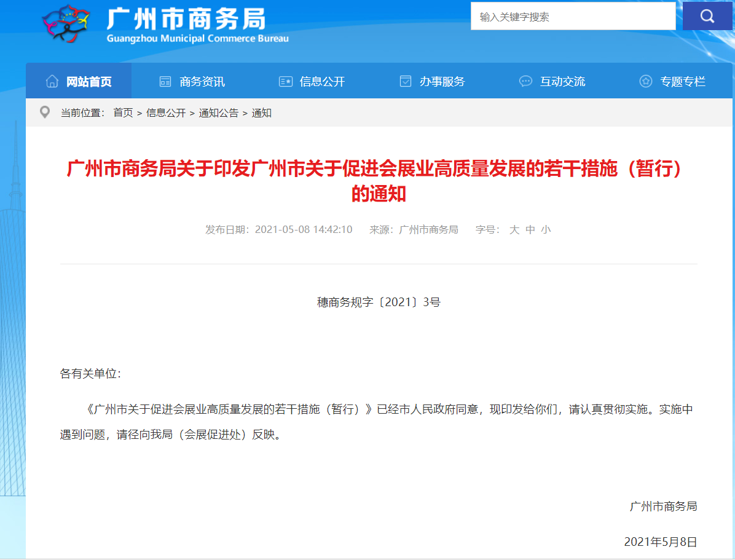Open the 互动交流 nav menu
This screenshot has width=735, height=560.
(552, 81)
